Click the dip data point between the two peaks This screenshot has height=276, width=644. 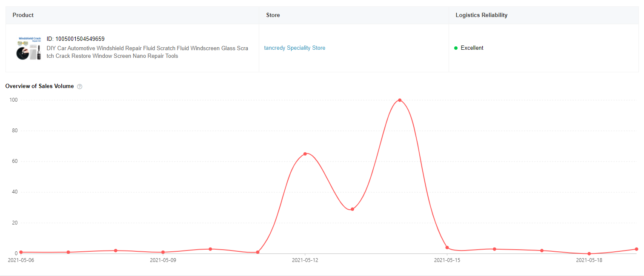[x=352, y=209]
